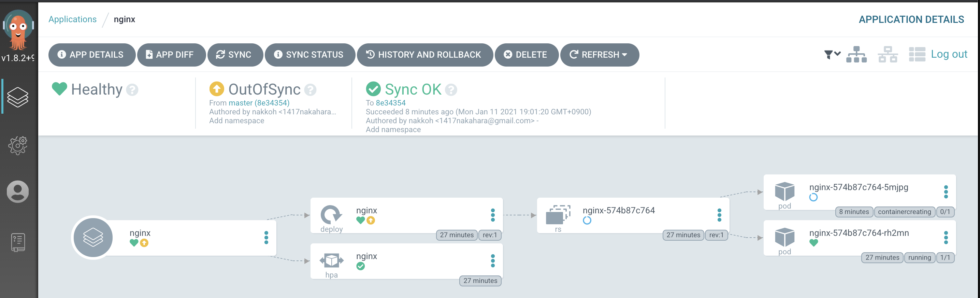Open synced-to 8e34354 commit link

391,103
